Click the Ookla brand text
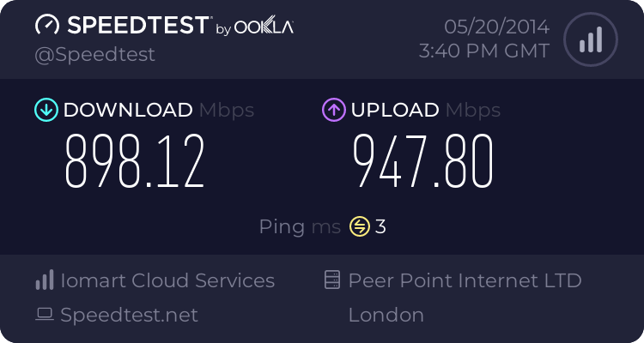Image resolution: width=644 pixels, height=343 pixels. pyautogui.click(x=264, y=27)
